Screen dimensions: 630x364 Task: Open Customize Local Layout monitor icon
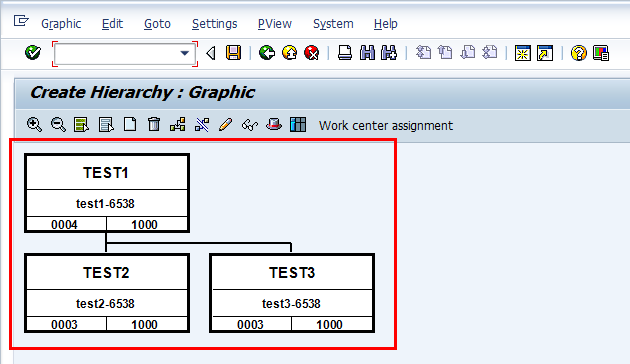point(601,53)
